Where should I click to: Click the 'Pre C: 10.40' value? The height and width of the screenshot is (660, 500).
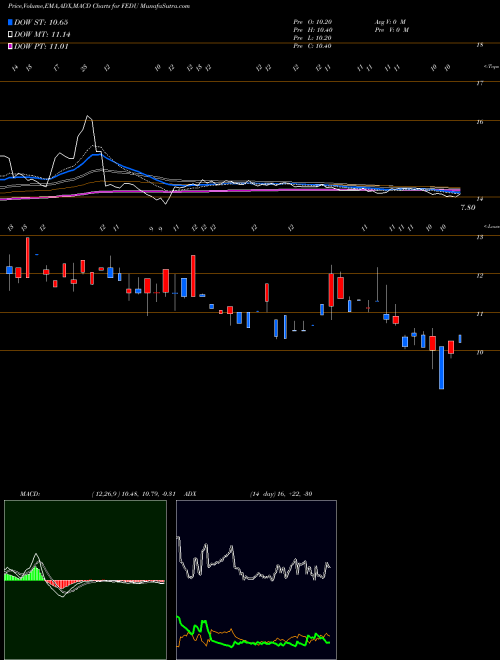pyautogui.click(x=312, y=46)
